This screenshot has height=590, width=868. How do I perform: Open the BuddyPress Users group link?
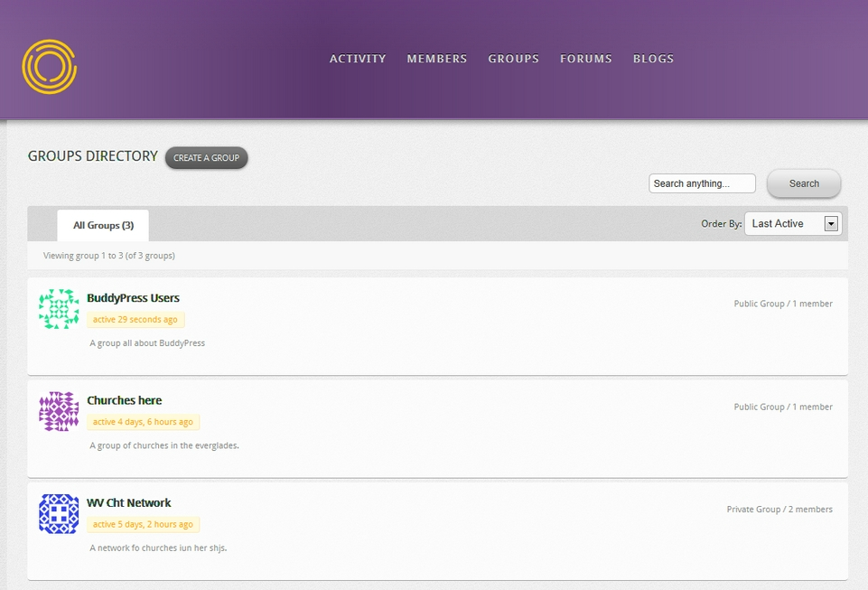133,298
